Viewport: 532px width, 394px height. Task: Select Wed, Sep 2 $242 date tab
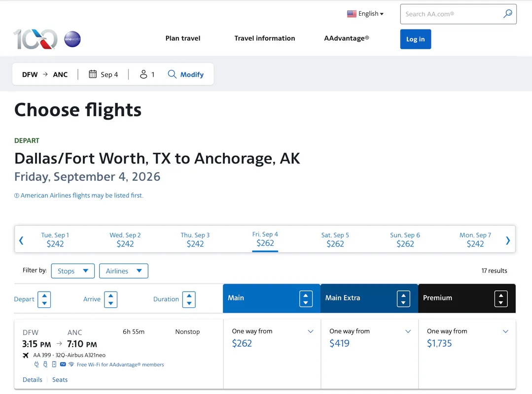[x=125, y=239]
